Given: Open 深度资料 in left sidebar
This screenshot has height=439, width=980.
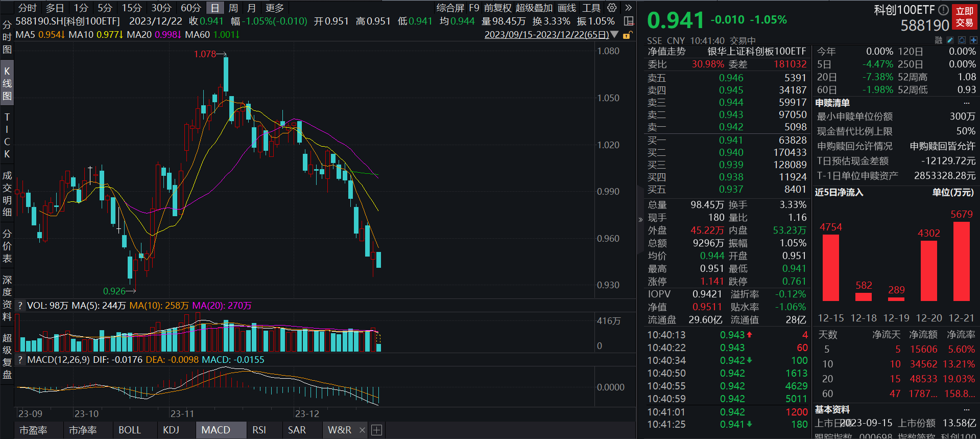Looking at the screenshot, I should click(7, 298).
